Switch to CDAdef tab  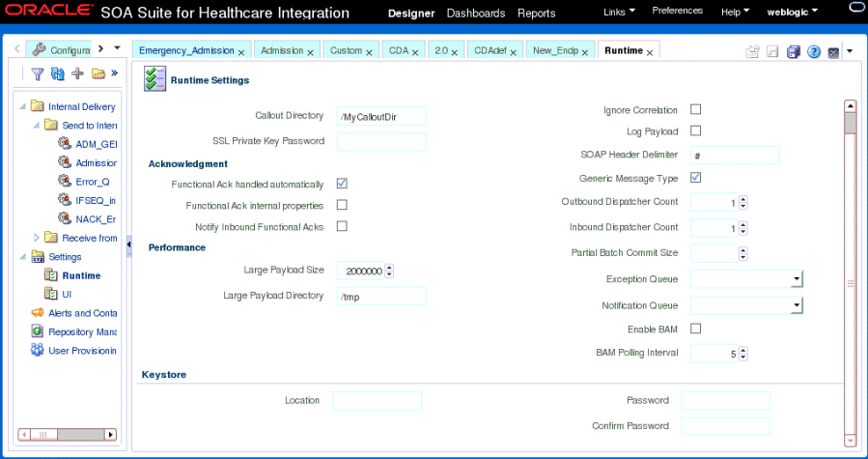pyautogui.click(x=490, y=50)
